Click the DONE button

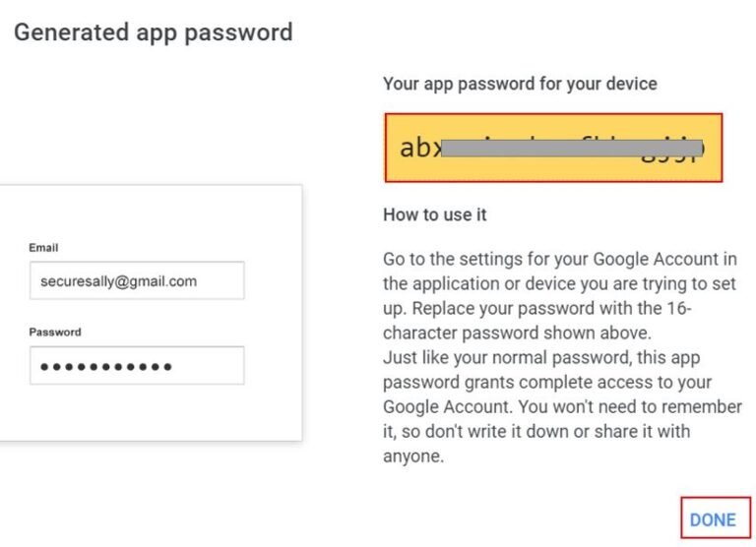point(714,519)
